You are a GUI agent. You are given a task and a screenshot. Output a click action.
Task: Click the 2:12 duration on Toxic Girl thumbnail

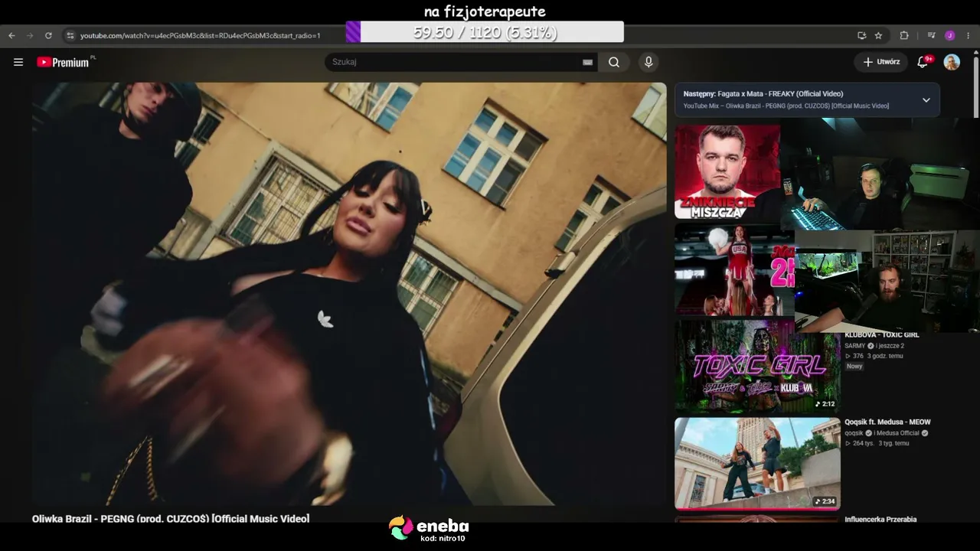[825, 404]
